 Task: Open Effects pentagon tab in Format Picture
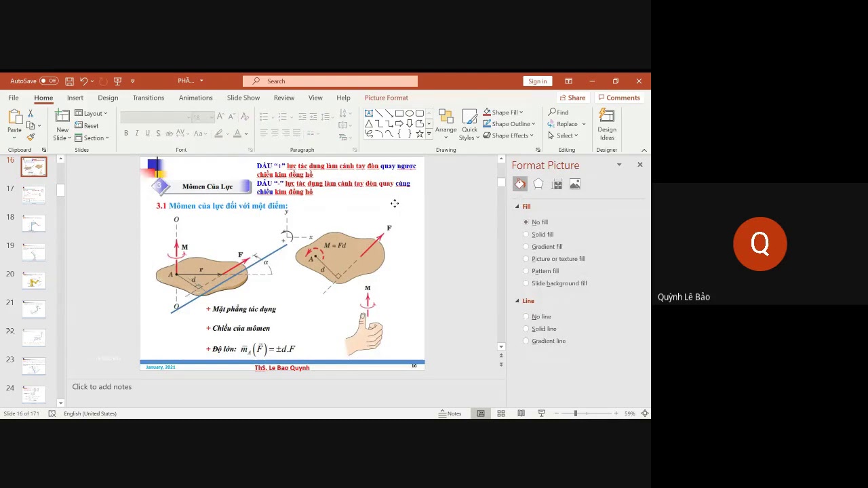click(x=538, y=184)
